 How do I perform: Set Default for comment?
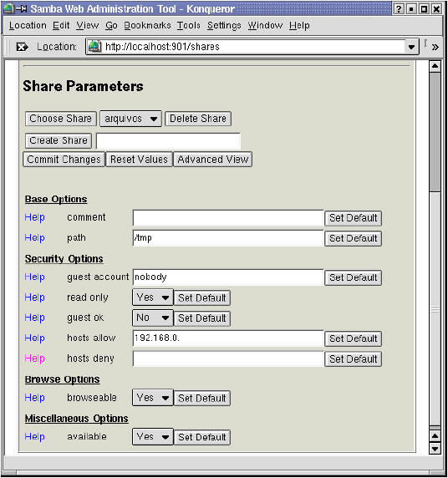[354, 218]
